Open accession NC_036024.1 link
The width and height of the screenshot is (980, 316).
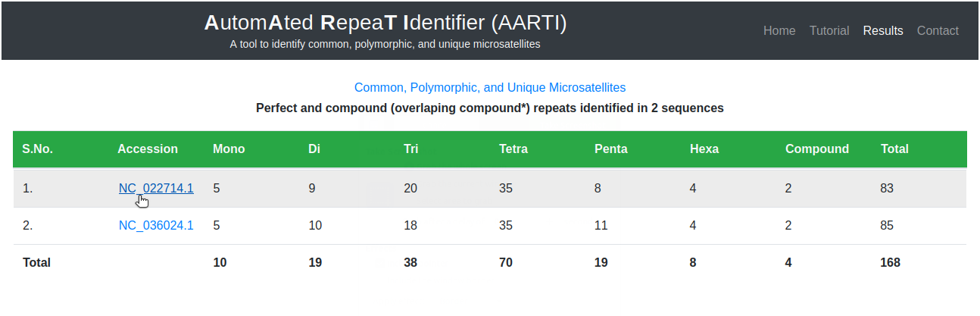click(156, 225)
